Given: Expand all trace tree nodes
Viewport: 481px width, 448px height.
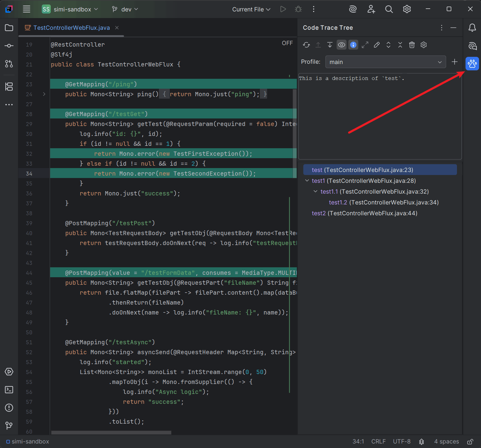Looking at the screenshot, I should tap(388, 45).
